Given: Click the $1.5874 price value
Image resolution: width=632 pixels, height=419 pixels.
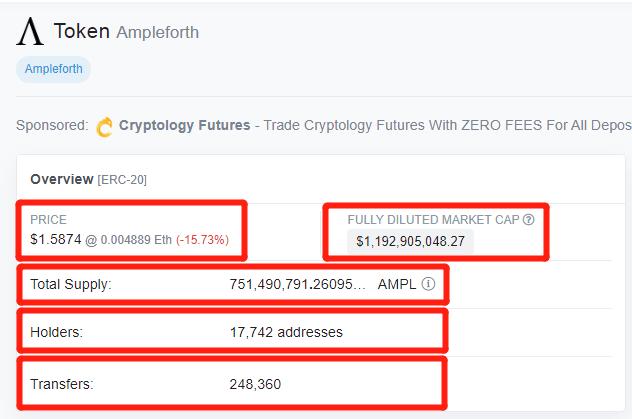Looking at the screenshot, I should pos(56,239).
